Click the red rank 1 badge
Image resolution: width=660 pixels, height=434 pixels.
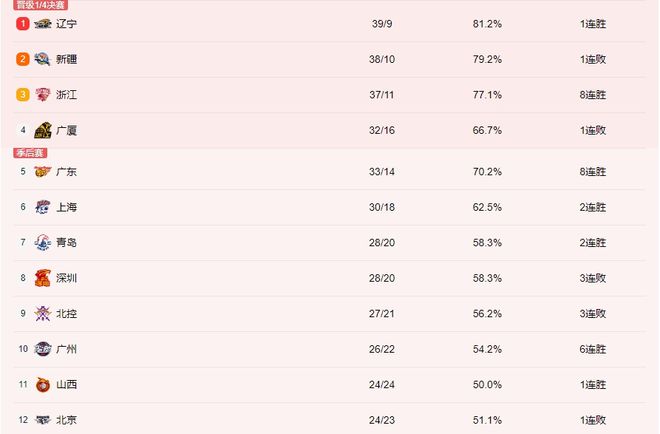23,24
